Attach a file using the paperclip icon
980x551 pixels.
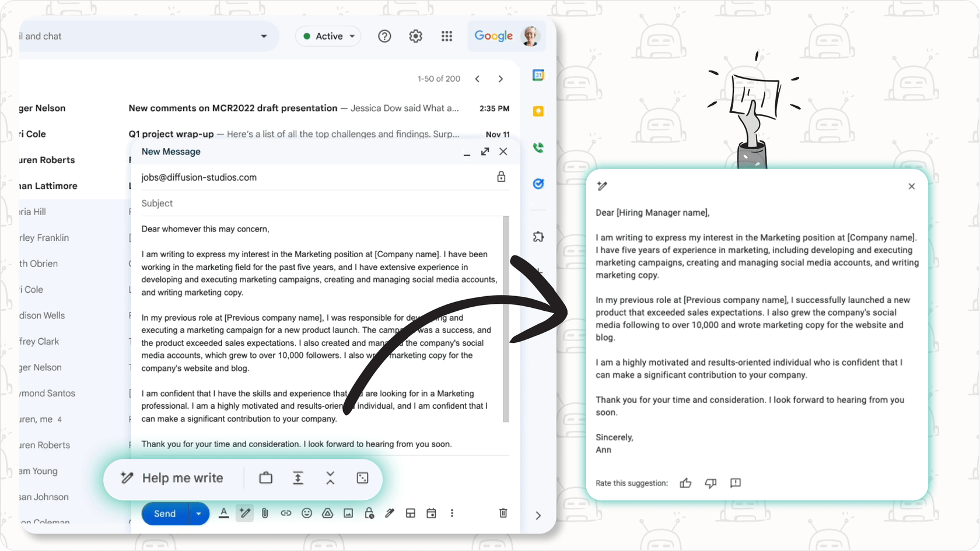tap(265, 513)
